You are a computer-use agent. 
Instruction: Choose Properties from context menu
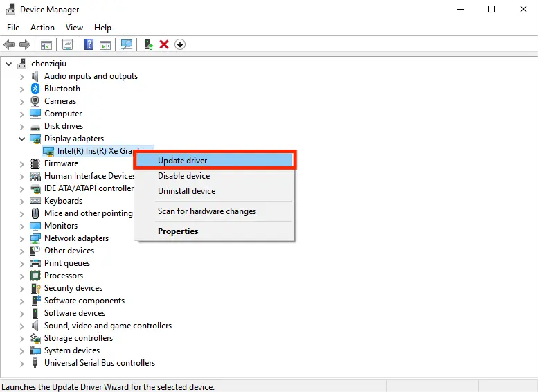[x=215, y=231]
